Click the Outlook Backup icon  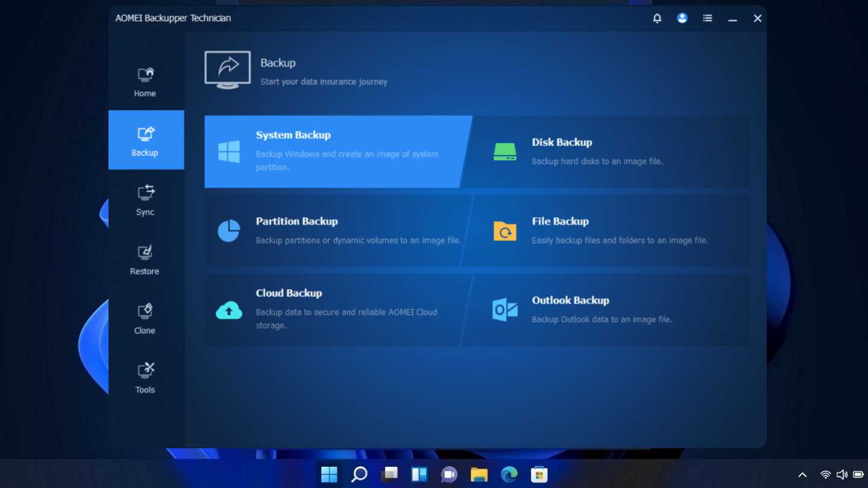click(505, 310)
